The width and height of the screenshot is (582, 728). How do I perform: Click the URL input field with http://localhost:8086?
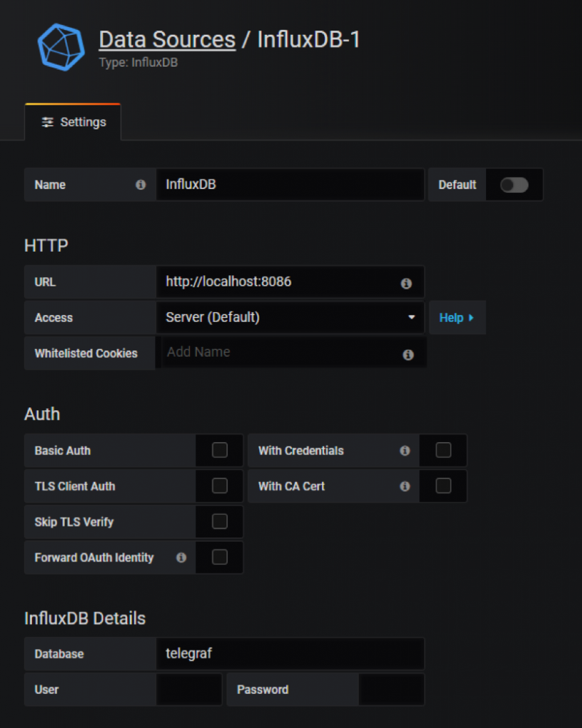290,282
